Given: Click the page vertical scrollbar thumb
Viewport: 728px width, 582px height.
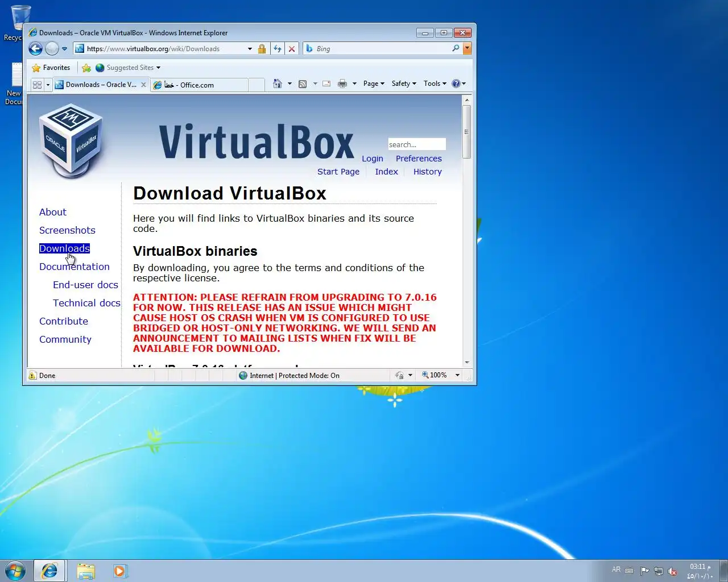Looking at the screenshot, I should [467, 131].
